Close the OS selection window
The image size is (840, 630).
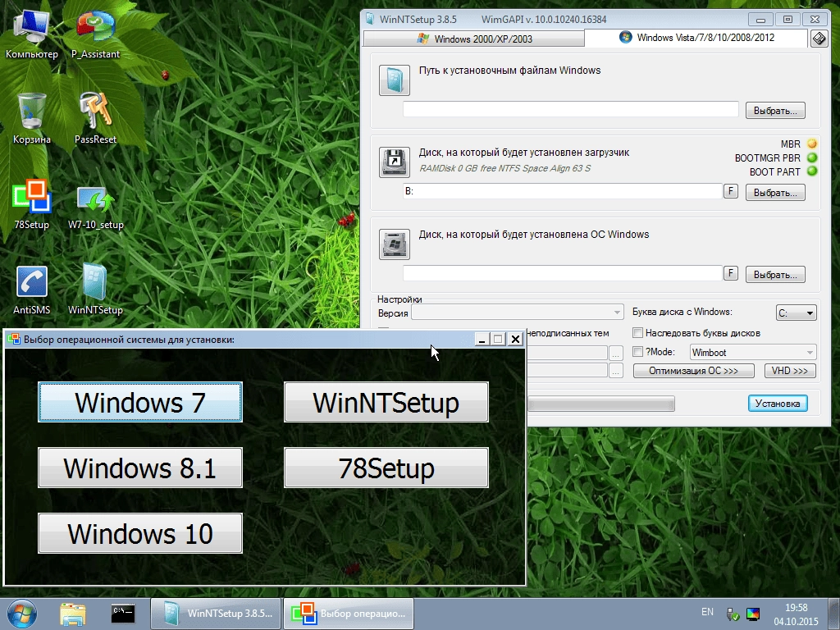click(515, 339)
